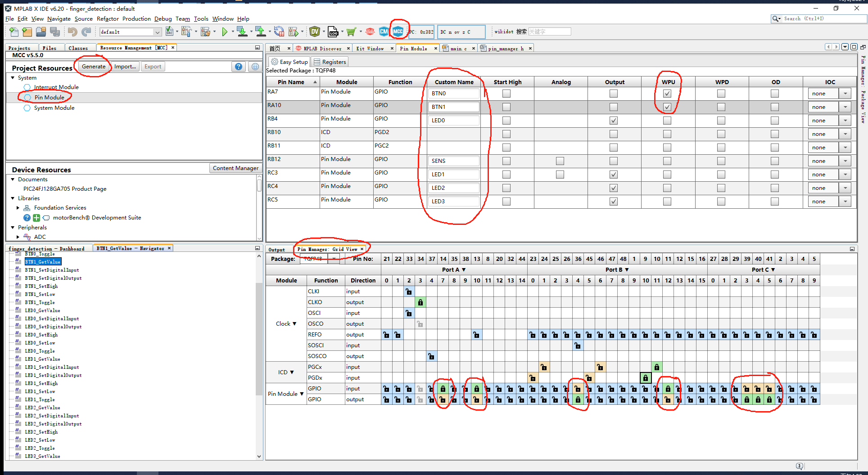Open the Refactor menu
This screenshot has height=475, width=868.
point(108,19)
